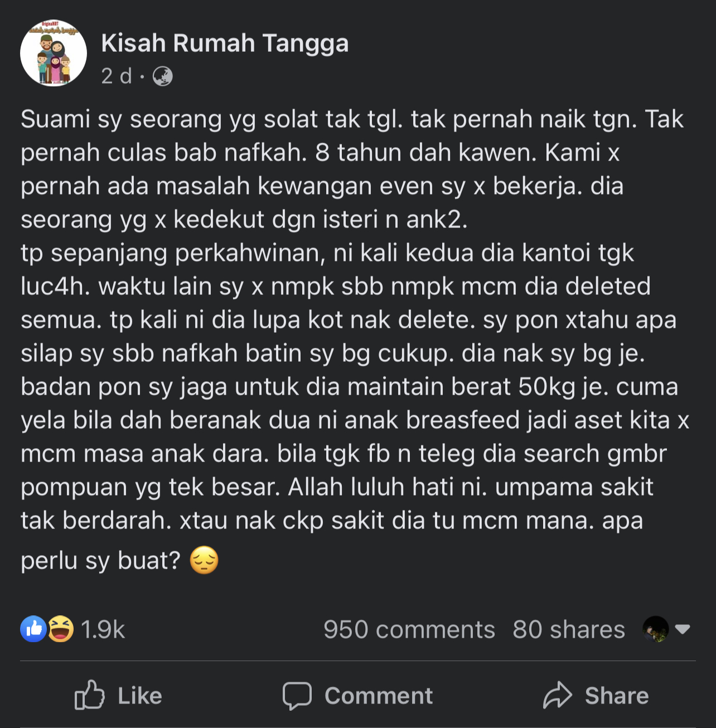Open the Kisah Rumah Tangga page name
716x728 pixels.
tap(225, 43)
